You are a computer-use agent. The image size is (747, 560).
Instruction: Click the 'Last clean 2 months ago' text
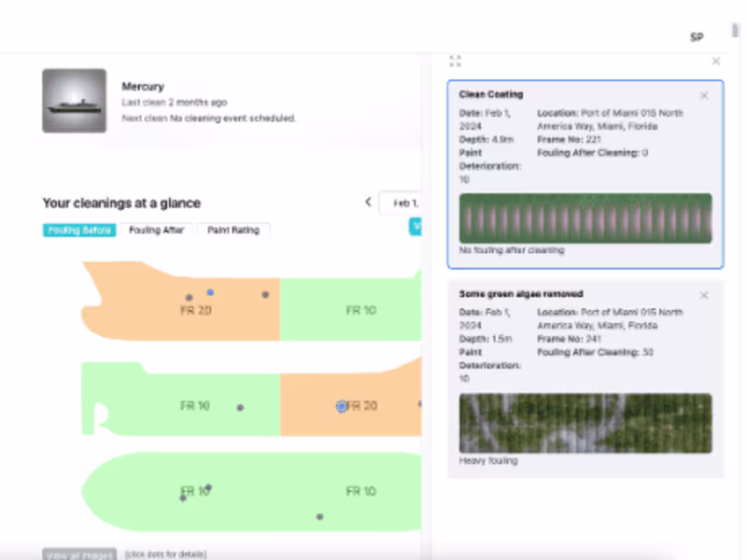pos(174,102)
